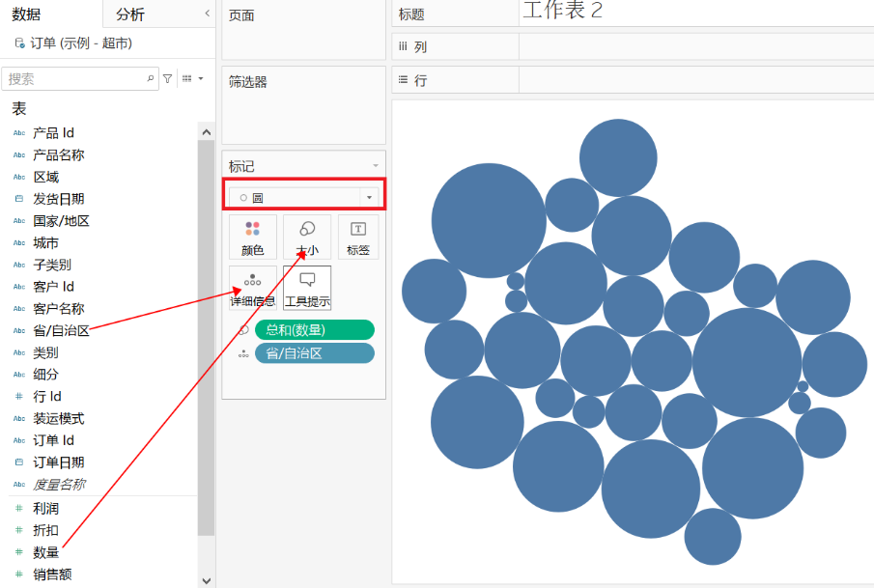Click the number icon beside 利润
Viewport: 874px width, 588px height.
pos(19,508)
